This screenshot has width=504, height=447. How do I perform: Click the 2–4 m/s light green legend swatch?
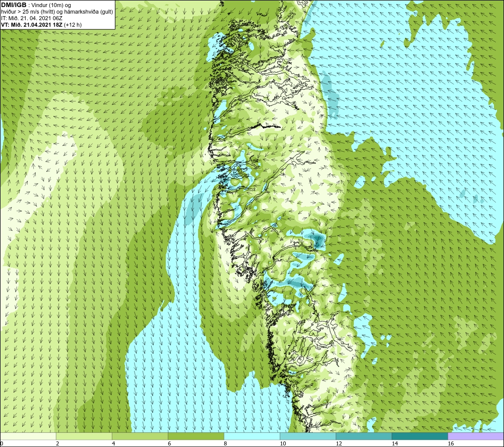(x=84, y=436)
